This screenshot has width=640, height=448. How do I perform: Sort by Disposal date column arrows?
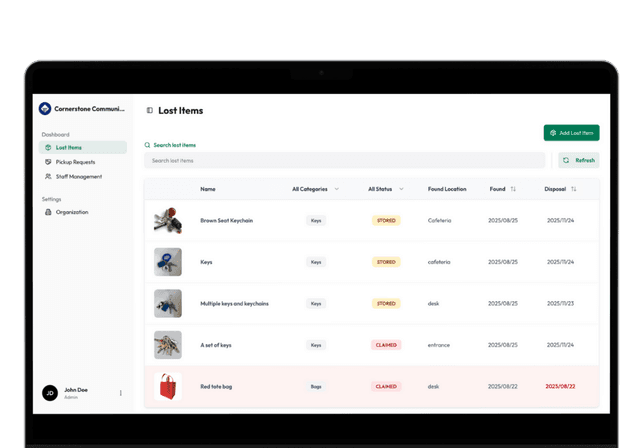tap(574, 189)
